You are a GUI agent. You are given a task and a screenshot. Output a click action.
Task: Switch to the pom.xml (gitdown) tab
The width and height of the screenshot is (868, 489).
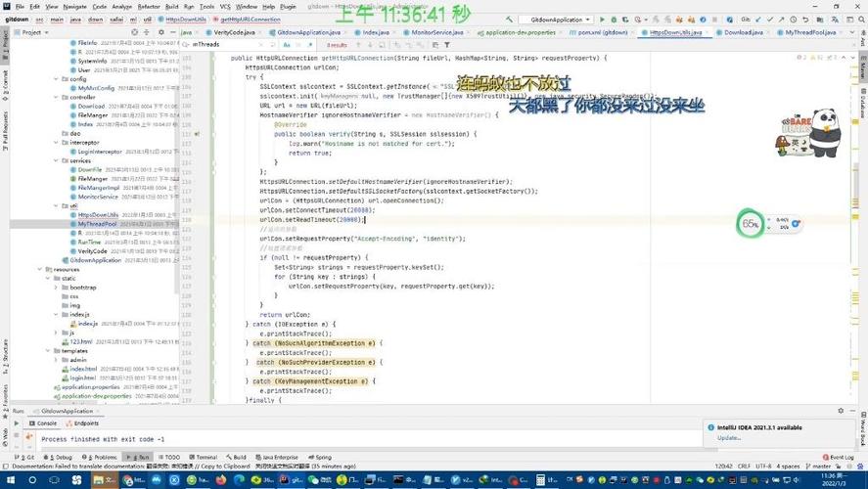(602, 32)
